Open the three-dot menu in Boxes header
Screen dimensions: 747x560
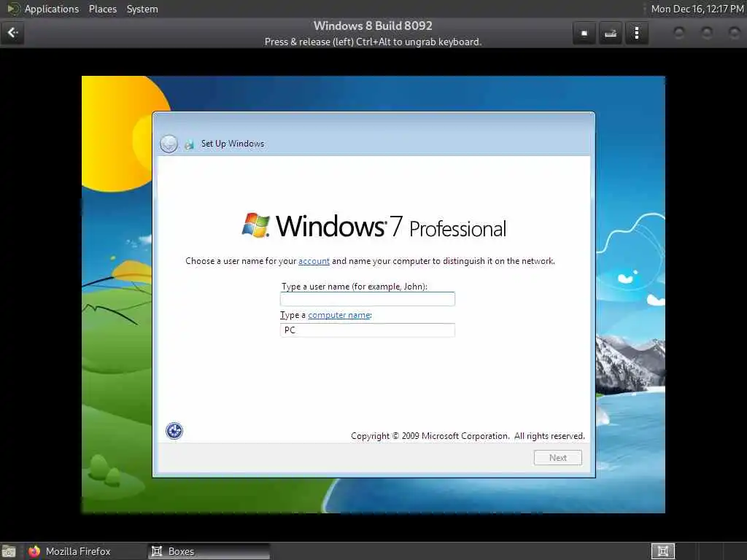pos(636,34)
